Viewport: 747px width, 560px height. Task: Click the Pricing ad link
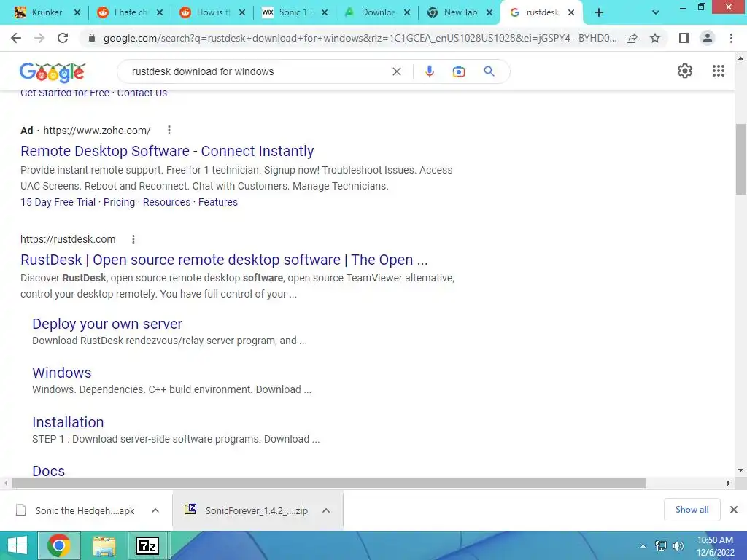(x=119, y=202)
